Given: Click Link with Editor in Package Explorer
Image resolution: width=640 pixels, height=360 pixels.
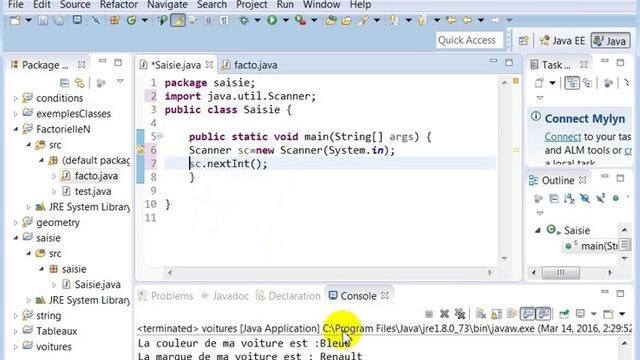Looking at the screenshot, I should pyautogui.click(x=80, y=83).
